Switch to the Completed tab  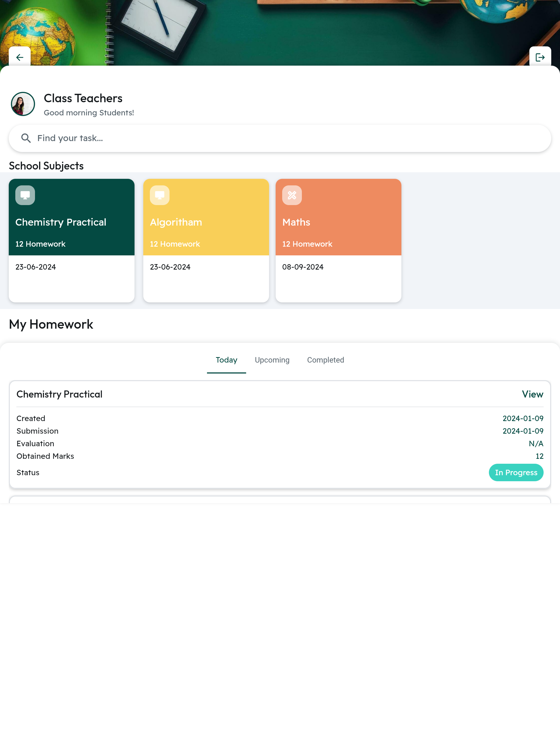point(325,360)
